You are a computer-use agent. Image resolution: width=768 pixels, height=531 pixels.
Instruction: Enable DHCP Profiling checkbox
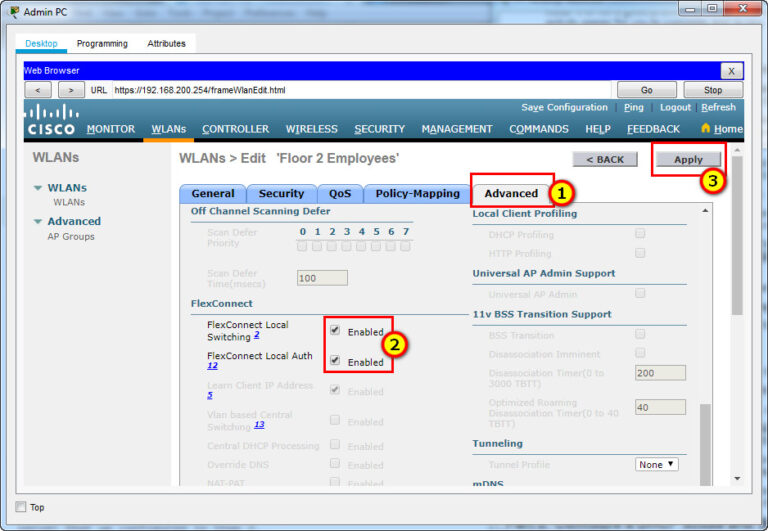[x=640, y=233]
